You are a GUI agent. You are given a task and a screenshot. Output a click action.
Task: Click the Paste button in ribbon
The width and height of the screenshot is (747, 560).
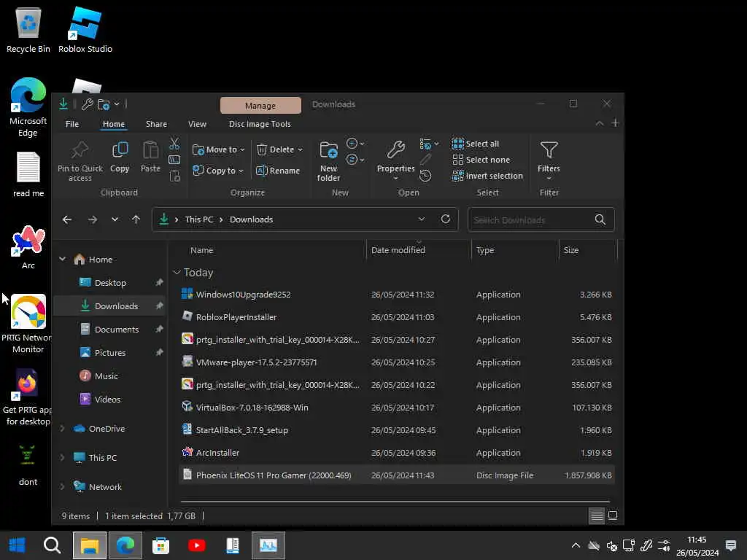coord(150,157)
